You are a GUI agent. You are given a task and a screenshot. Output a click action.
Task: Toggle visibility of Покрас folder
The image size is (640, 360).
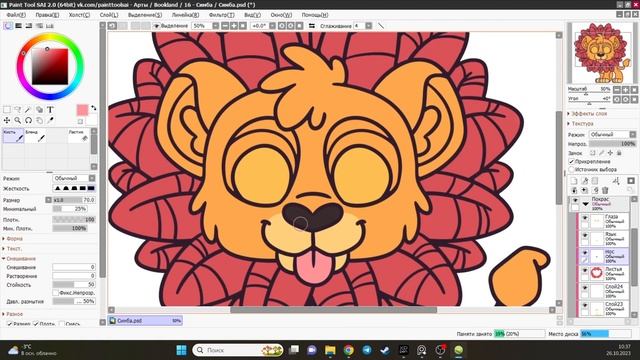(x=575, y=201)
